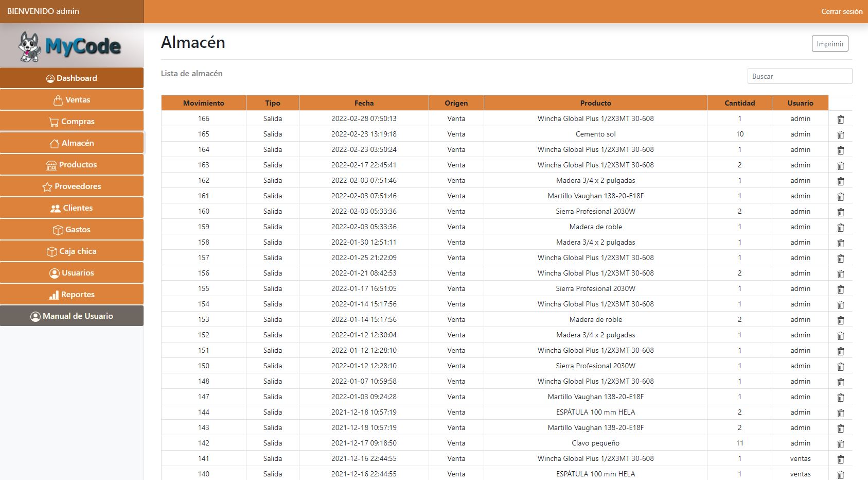868x480 pixels.
Task: Click trash icon for movement 141
Action: [x=840, y=459]
